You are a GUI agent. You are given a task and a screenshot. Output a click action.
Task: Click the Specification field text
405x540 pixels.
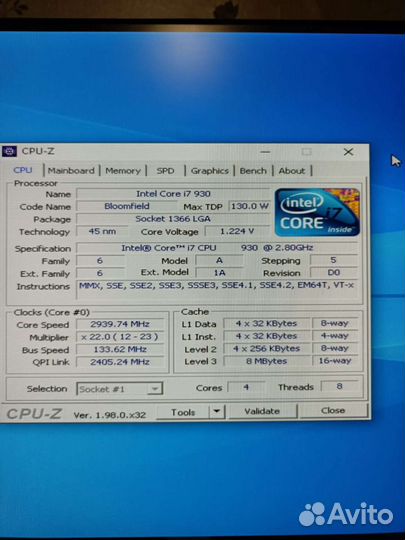(217, 248)
